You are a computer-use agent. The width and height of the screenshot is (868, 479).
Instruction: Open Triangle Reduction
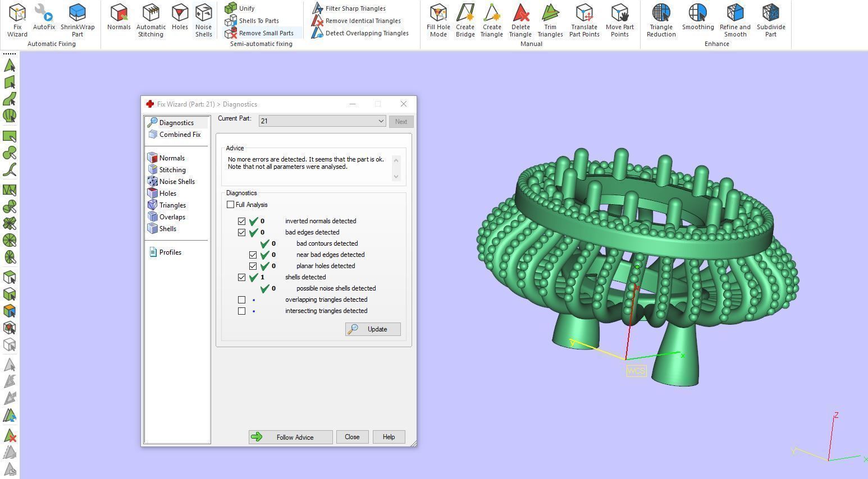[x=661, y=20]
